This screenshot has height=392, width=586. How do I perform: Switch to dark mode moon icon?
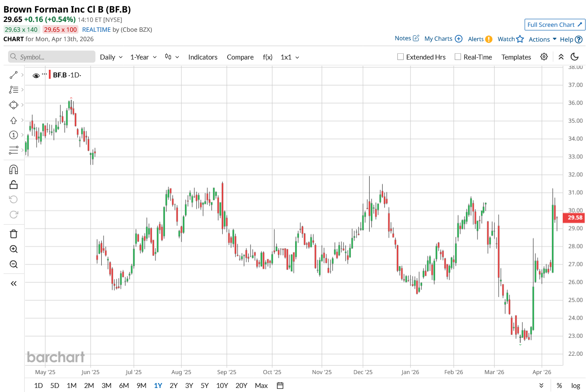(575, 57)
